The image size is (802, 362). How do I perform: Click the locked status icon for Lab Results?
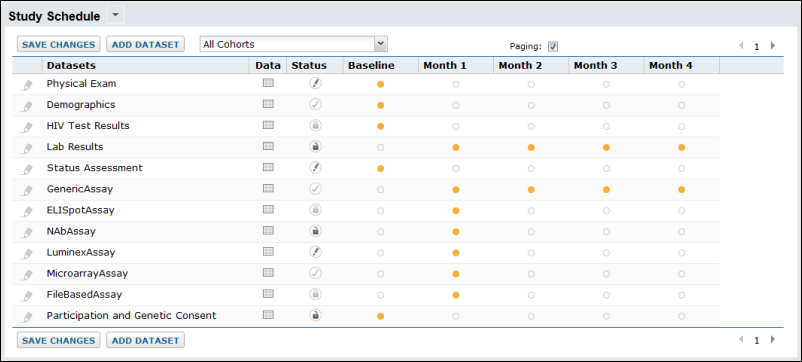[x=316, y=146]
